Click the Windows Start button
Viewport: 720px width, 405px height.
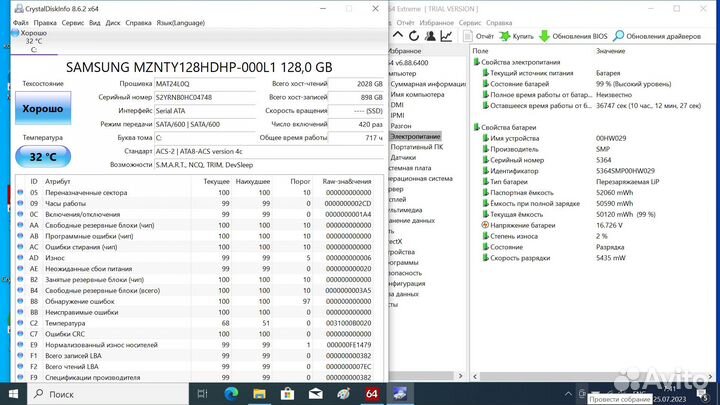click(x=13, y=394)
